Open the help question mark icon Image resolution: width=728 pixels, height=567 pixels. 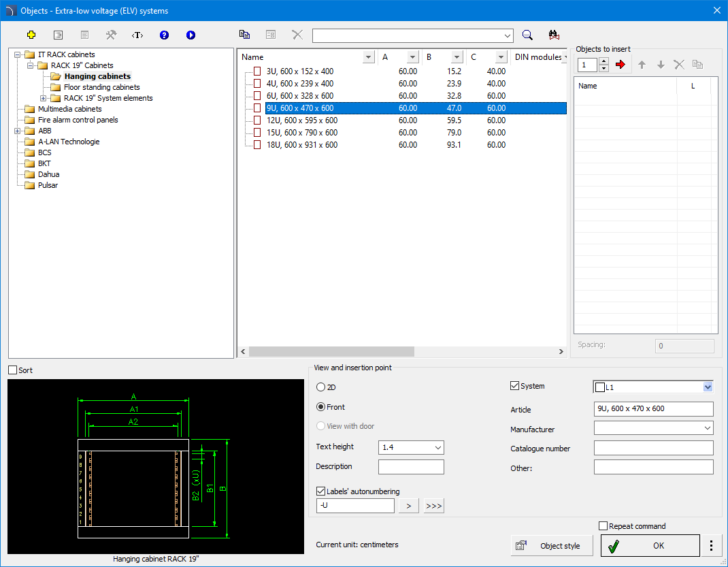(164, 35)
